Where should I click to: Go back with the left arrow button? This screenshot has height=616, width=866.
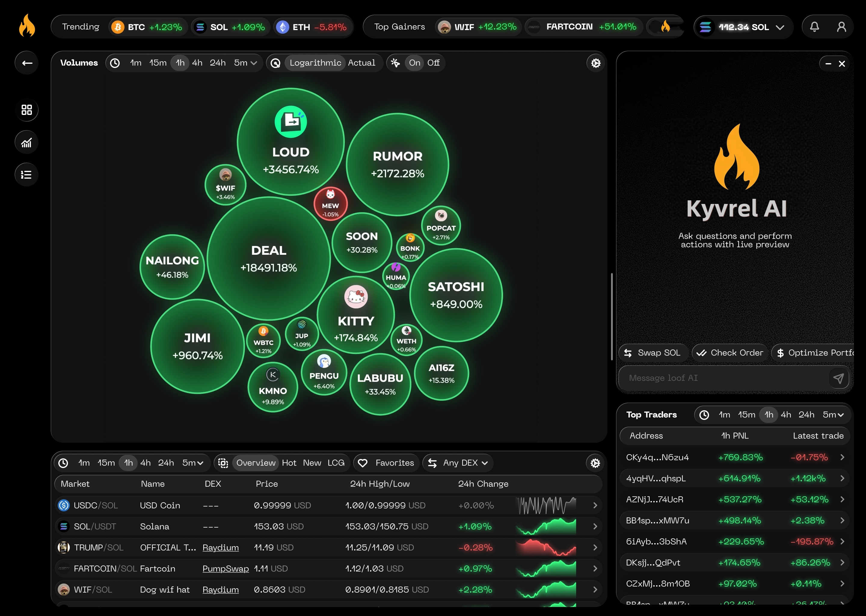point(26,63)
